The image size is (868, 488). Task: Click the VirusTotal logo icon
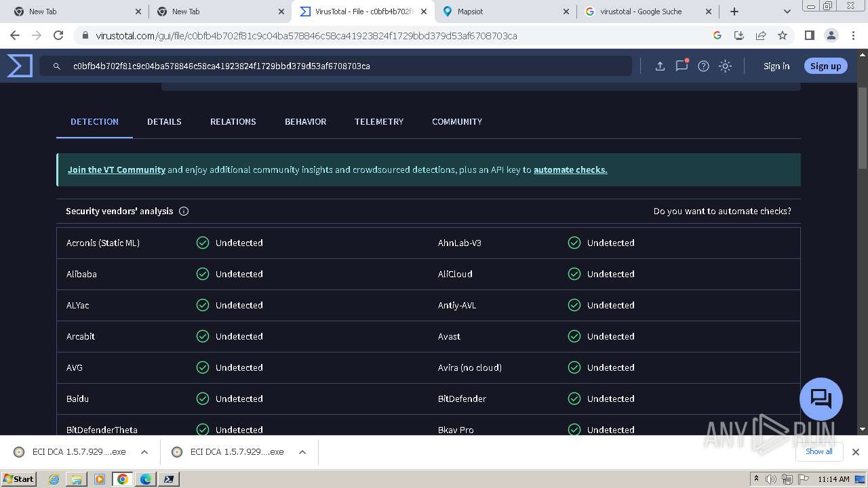point(20,66)
